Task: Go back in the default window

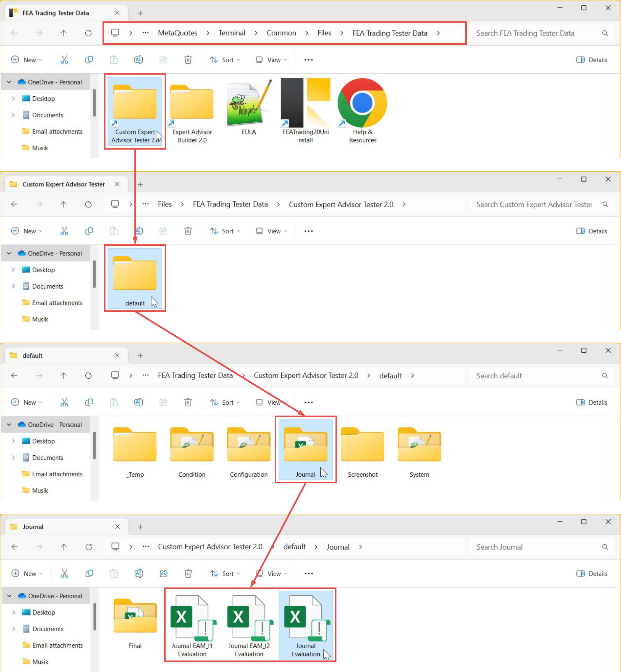Action: [x=14, y=375]
